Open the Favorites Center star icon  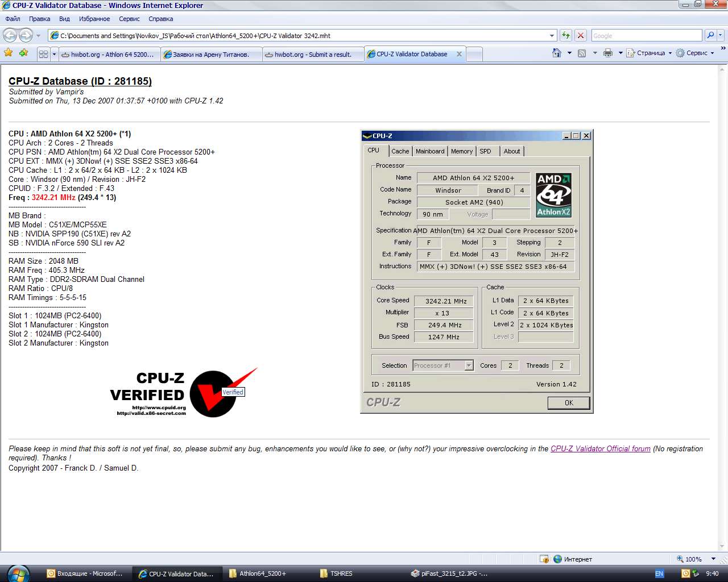click(x=9, y=53)
